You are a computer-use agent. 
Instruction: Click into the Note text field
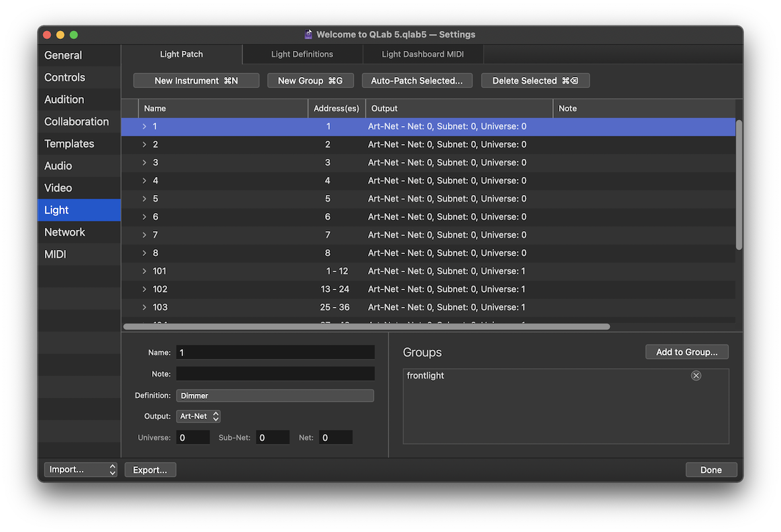click(275, 374)
